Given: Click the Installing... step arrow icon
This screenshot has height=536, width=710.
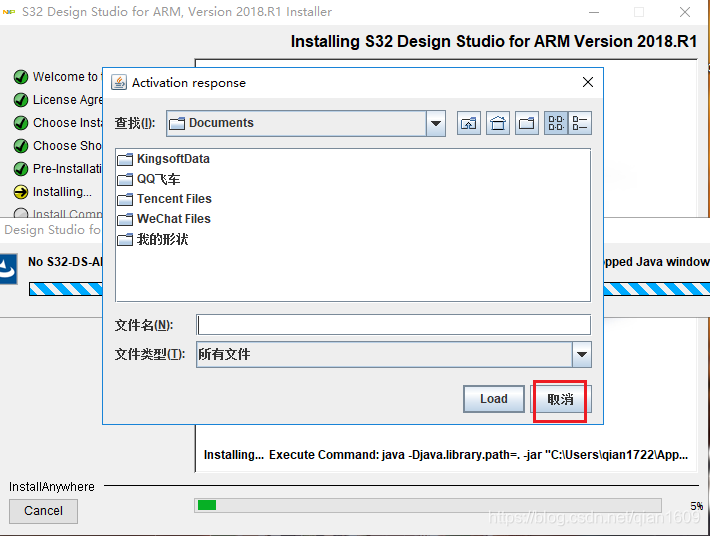Looking at the screenshot, I should 21,192.
